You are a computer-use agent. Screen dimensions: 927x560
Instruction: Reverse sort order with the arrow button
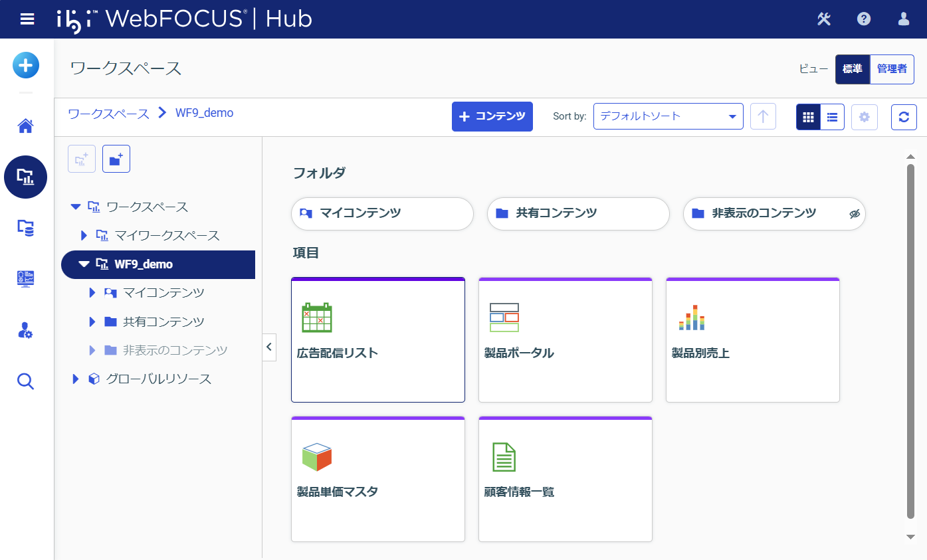tap(763, 117)
